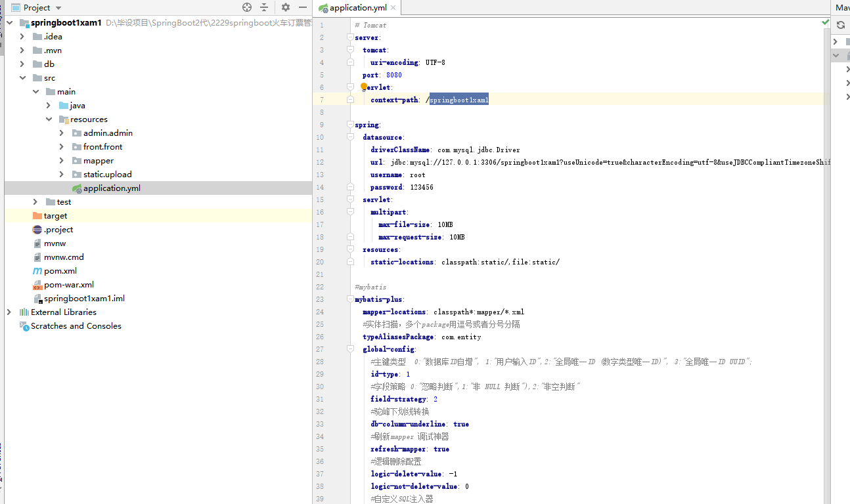
Task: Click the resources folder icon
Action: point(64,119)
